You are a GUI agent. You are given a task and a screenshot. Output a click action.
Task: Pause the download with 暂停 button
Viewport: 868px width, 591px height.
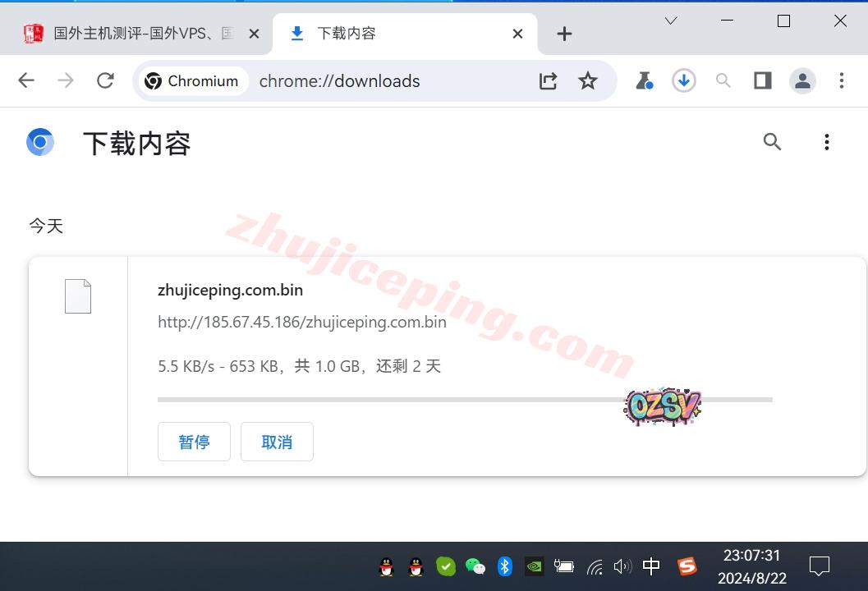(x=194, y=442)
